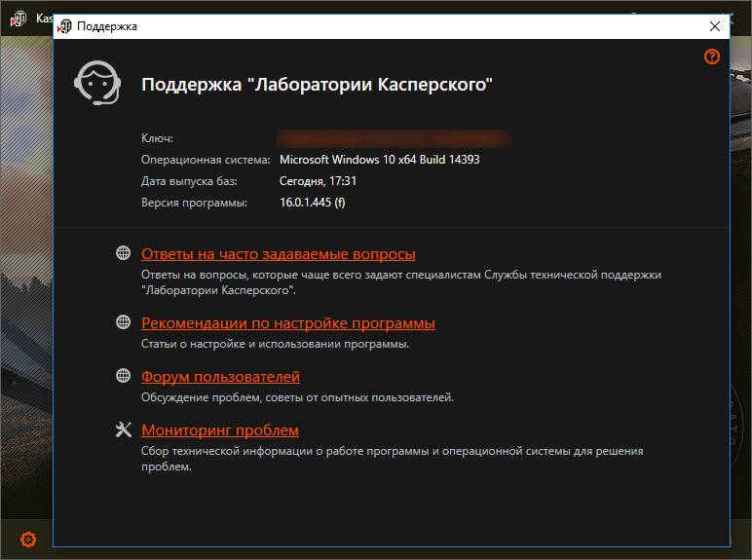Click globe icon beside frequently asked questions link
Screen dimensions: 752x560
[x=124, y=252]
